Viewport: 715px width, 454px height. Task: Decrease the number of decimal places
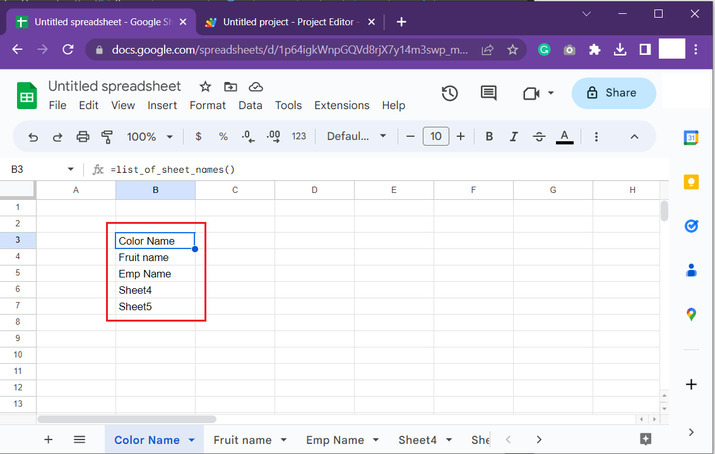[248, 136]
